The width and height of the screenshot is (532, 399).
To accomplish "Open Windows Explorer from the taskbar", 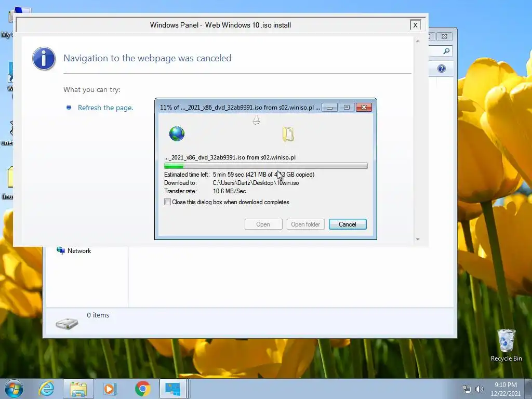I will pos(78,389).
